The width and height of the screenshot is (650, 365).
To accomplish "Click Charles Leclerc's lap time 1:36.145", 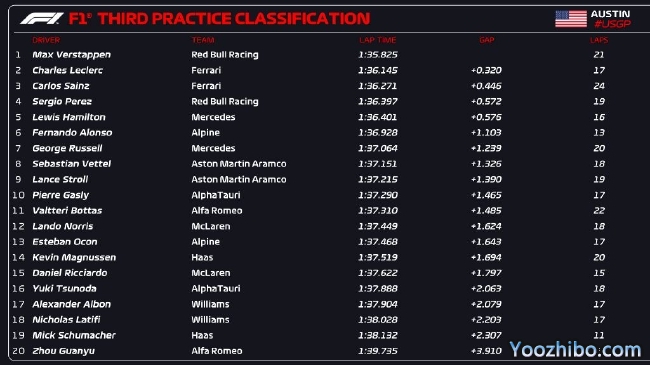I will pos(378,71).
